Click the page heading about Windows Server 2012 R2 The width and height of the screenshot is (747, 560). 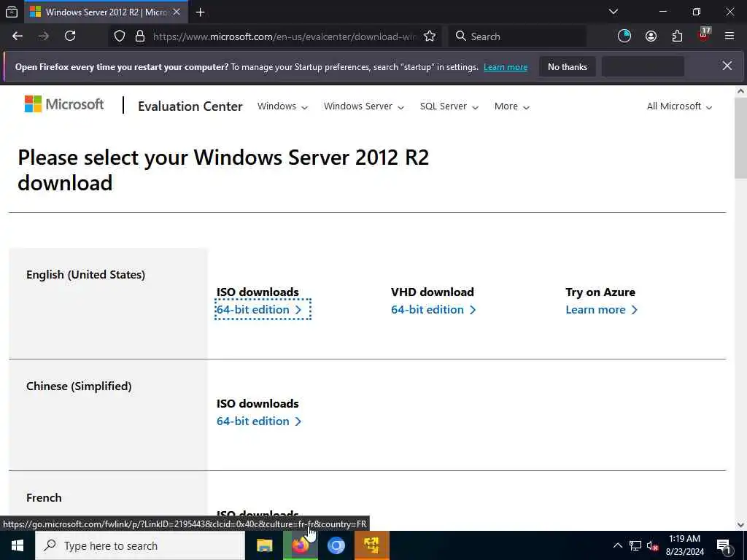(x=223, y=170)
